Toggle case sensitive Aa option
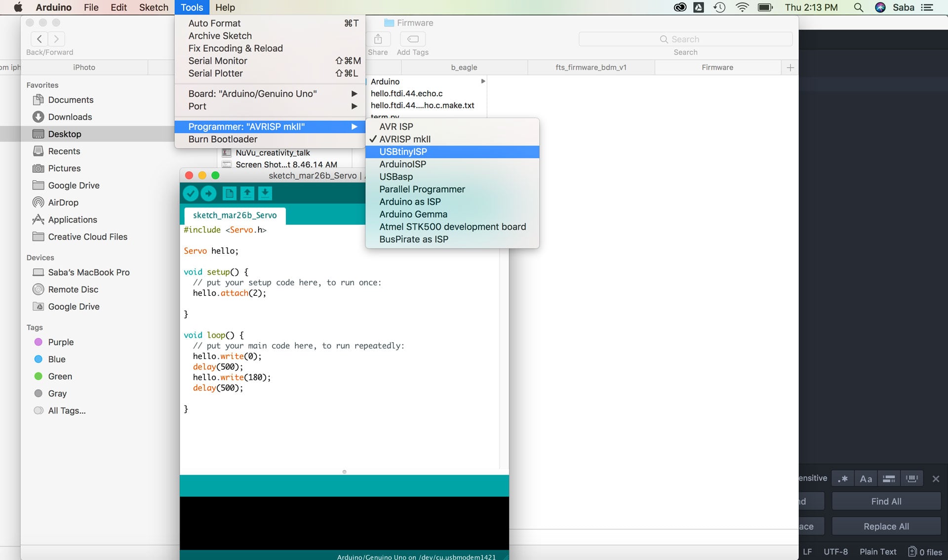This screenshot has height=560, width=948. click(x=866, y=479)
